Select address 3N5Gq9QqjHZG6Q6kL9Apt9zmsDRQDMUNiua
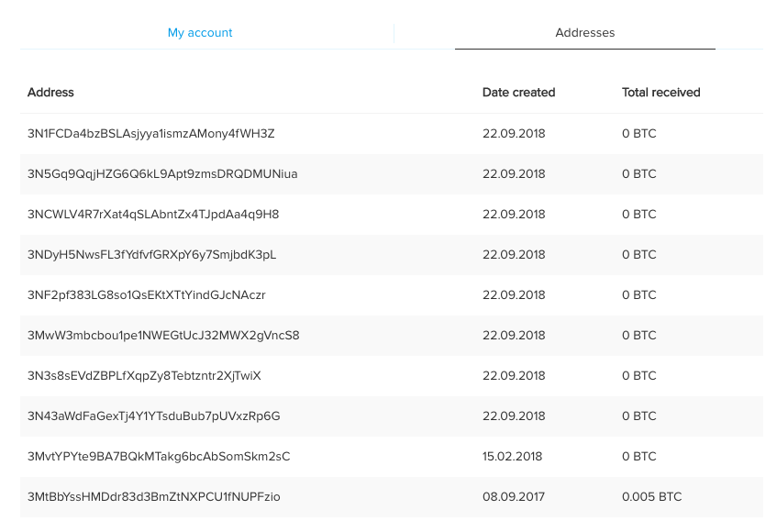 162,174
